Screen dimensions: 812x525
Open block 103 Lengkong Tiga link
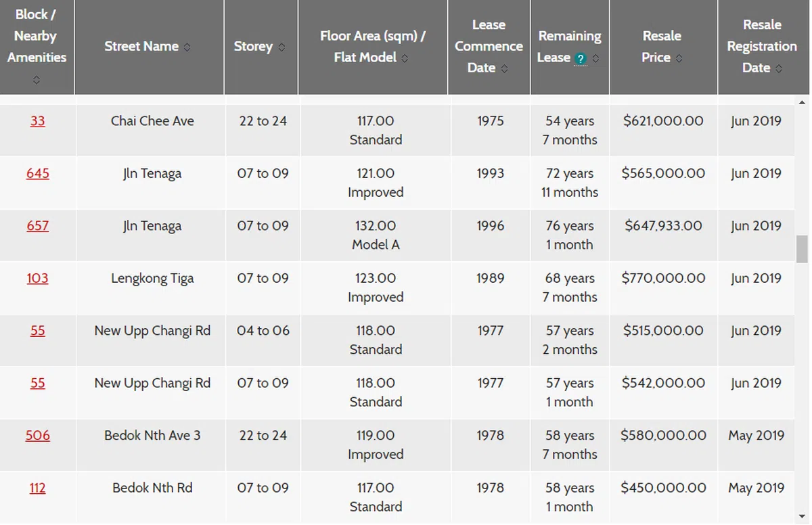(x=37, y=278)
